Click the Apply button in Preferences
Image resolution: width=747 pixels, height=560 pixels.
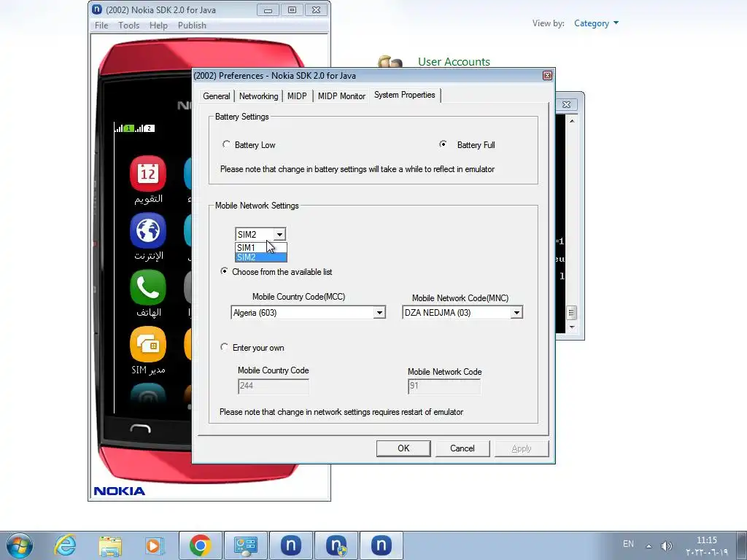521,448
